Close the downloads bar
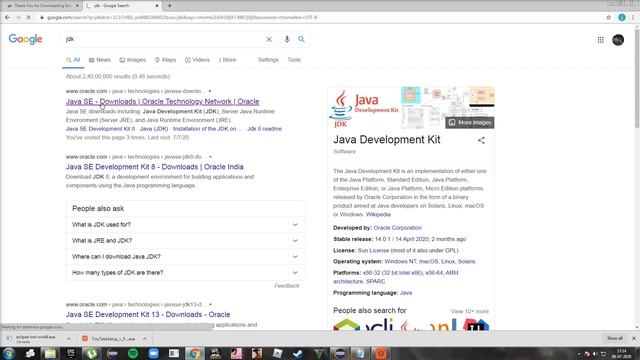 tap(633, 338)
